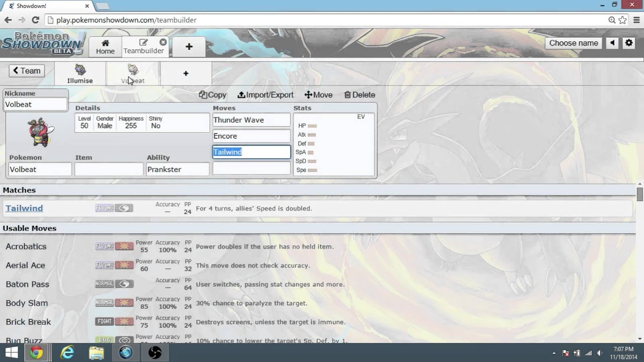Viewport: 644px width, 362px height.
Task: Click the Normal type icon on Baton Pass row
Action: 105,284
